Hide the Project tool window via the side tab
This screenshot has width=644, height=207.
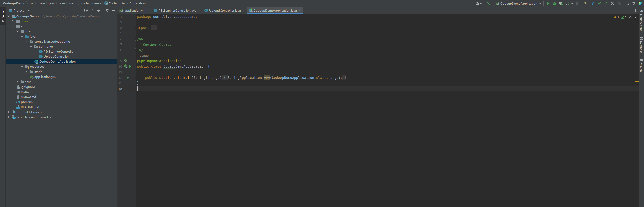point(3,15)
